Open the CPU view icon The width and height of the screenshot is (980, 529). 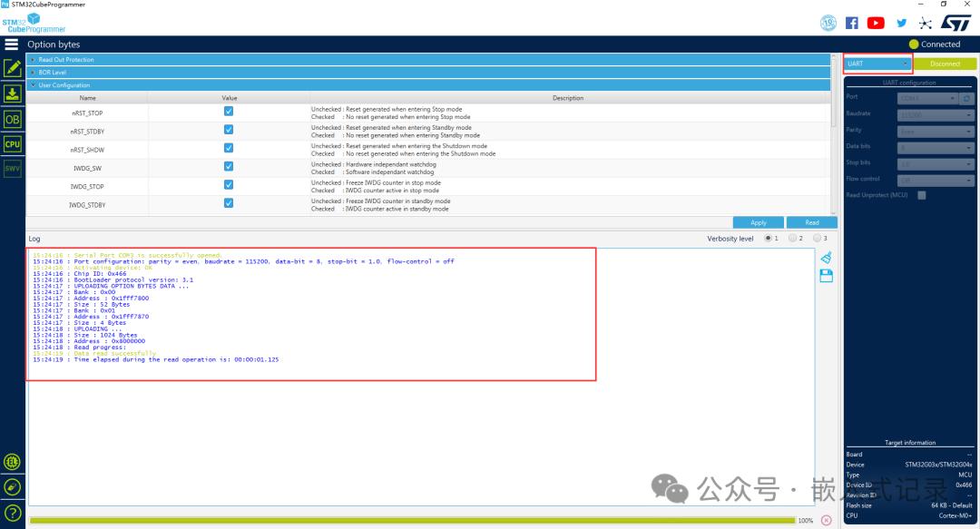(13, 143)
